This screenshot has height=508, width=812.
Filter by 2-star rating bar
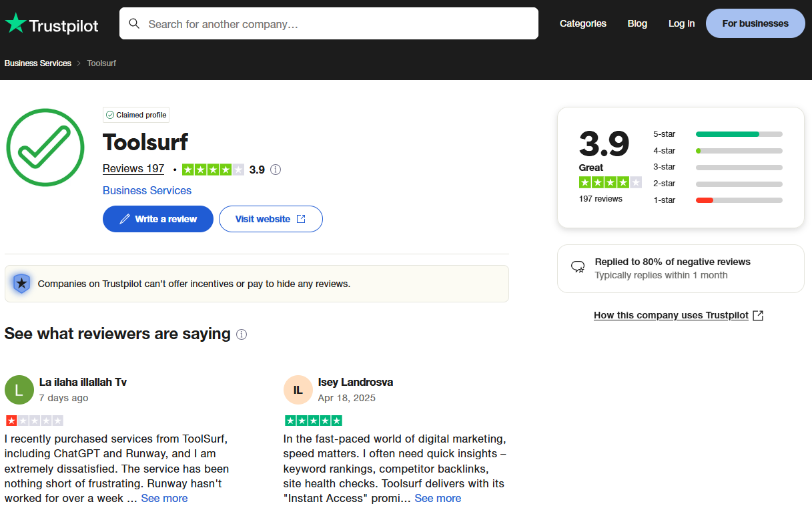[718, 184]
